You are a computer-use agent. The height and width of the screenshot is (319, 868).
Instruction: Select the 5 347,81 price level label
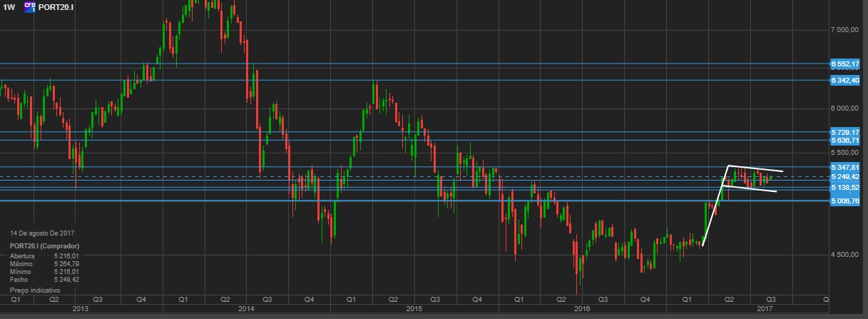point(846,167)
